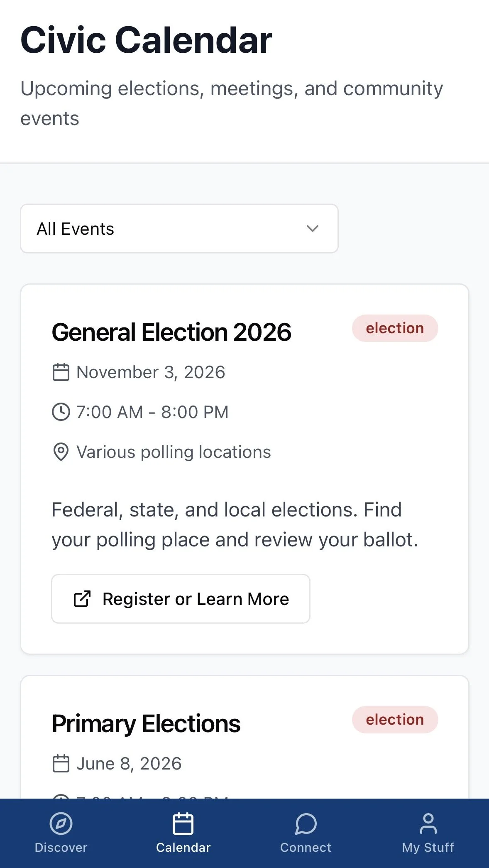Click election tag on General Election card
This screenshot has width=489, height=868.
(395, 328)
